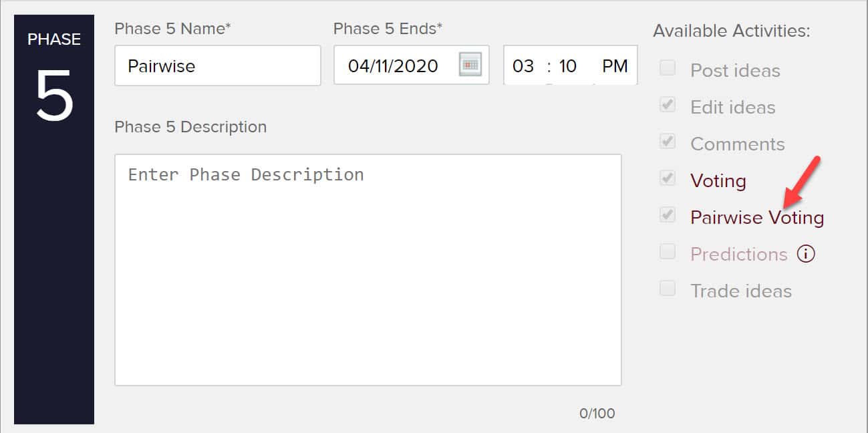Toggle the plain Voting checkbox
868x433 pixels.
[668, 178]
